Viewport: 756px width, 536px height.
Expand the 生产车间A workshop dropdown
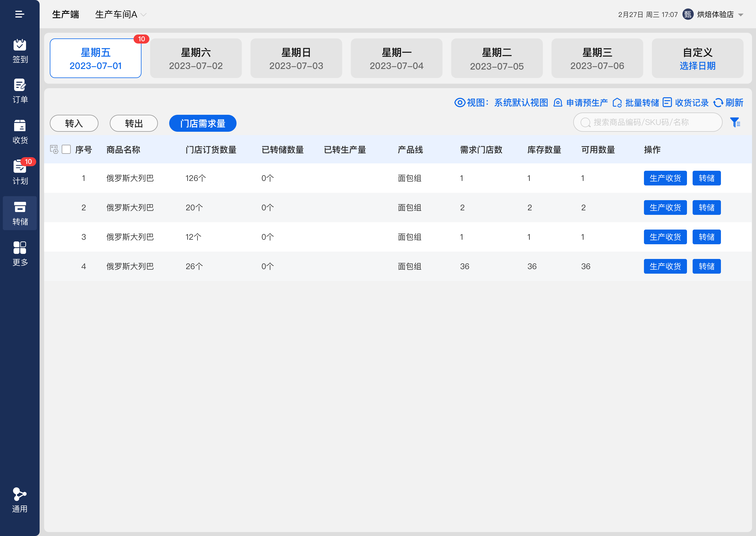tap(143, 14)
